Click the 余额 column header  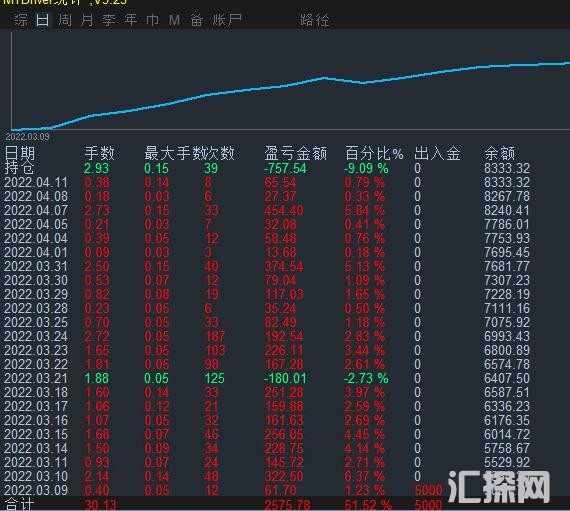(499, 153)
